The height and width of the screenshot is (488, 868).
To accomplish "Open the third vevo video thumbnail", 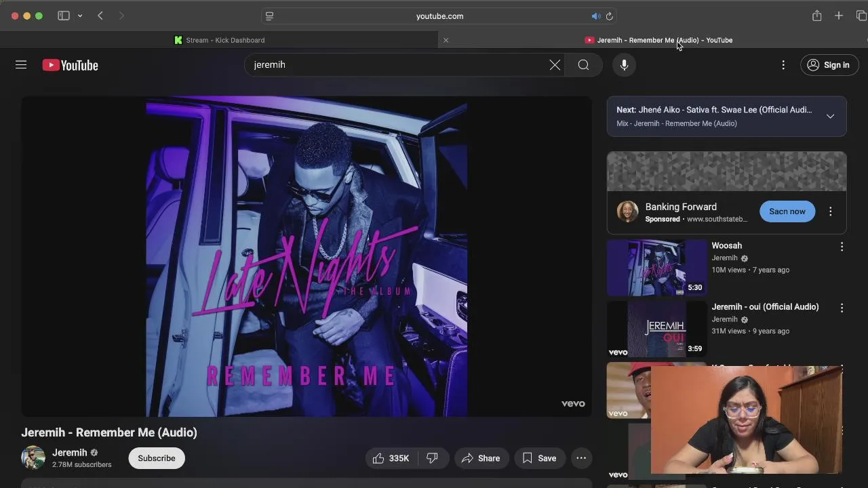I will (629, 390).
